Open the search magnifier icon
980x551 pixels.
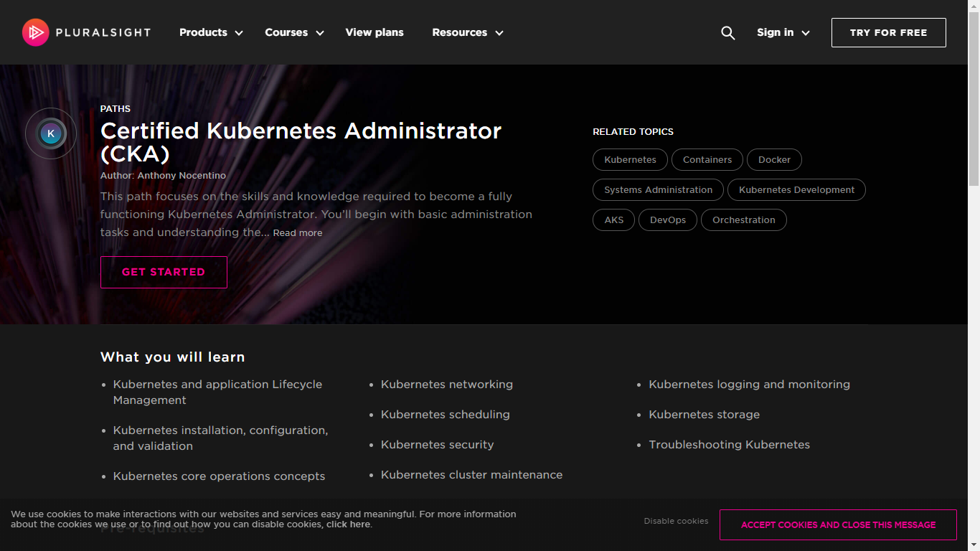728,33
